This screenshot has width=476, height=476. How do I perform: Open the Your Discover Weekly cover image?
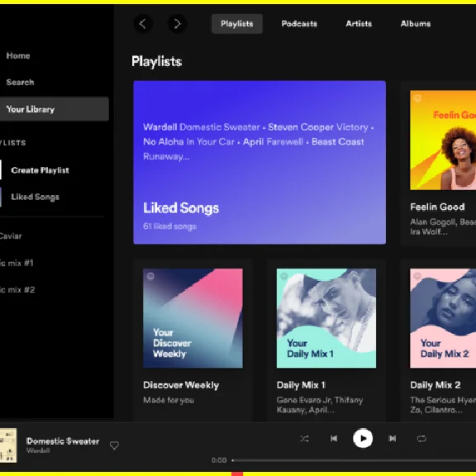point(193,318)
